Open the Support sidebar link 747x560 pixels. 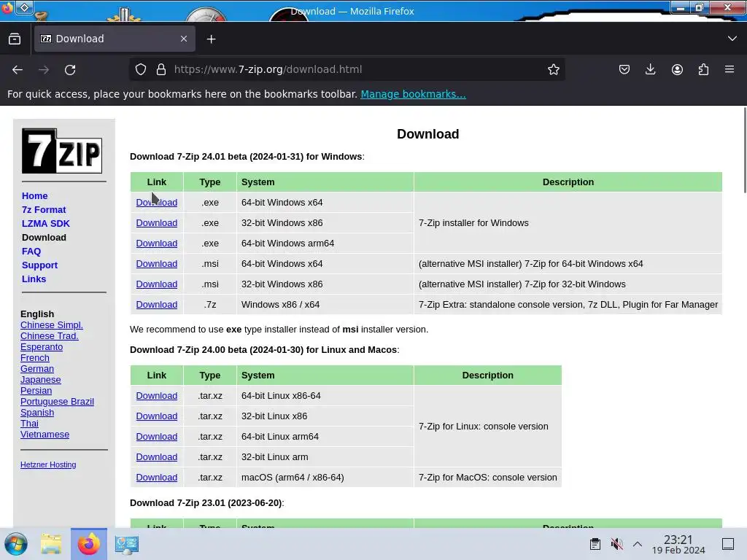click(x=39, y=265)
